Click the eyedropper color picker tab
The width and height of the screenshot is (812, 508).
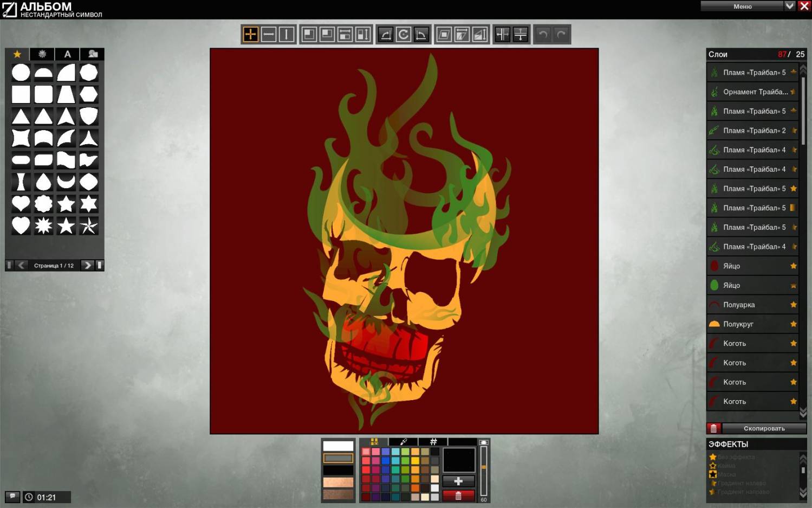coord(404,442)
